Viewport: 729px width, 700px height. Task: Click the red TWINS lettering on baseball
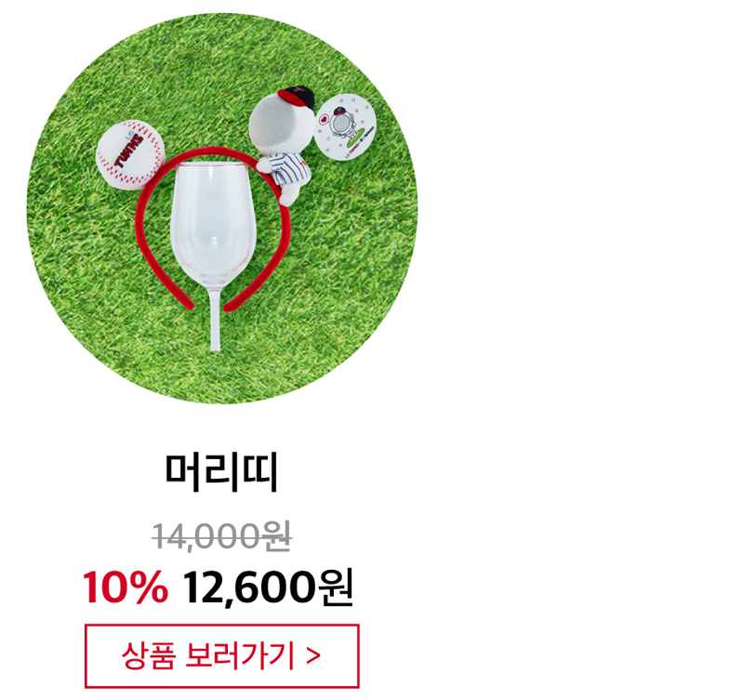pos(128,152)
